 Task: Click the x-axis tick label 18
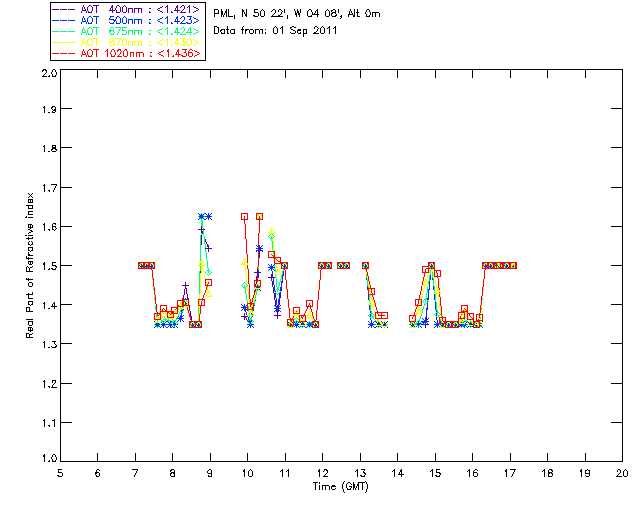tap(547, 473)
